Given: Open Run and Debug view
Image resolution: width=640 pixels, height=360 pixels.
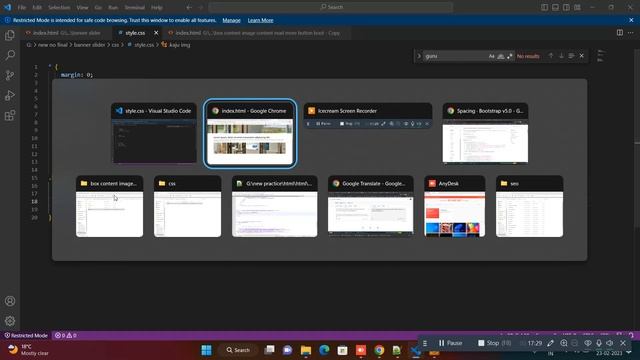Looking at the screenshot, I should pos(10,95).
